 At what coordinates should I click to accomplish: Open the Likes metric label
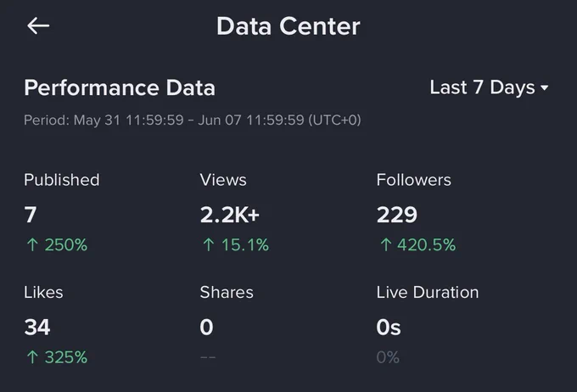click(x=43, y=293)
